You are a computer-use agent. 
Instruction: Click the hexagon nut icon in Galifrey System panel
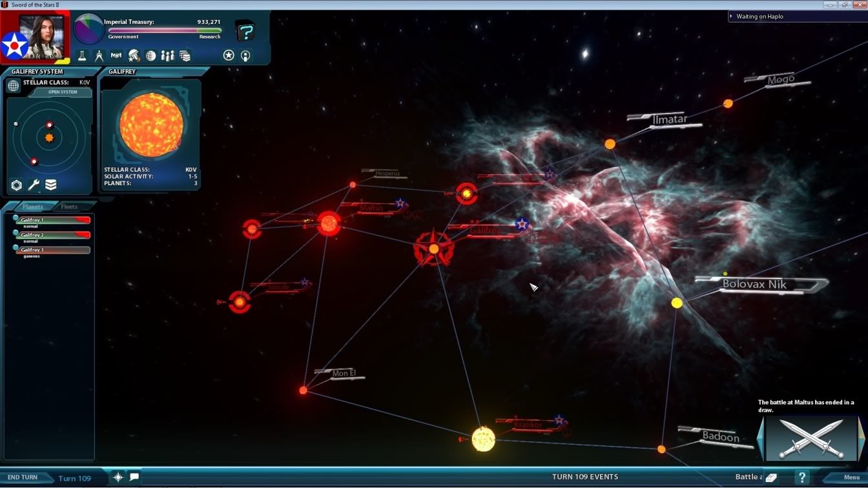coord(16,185)
